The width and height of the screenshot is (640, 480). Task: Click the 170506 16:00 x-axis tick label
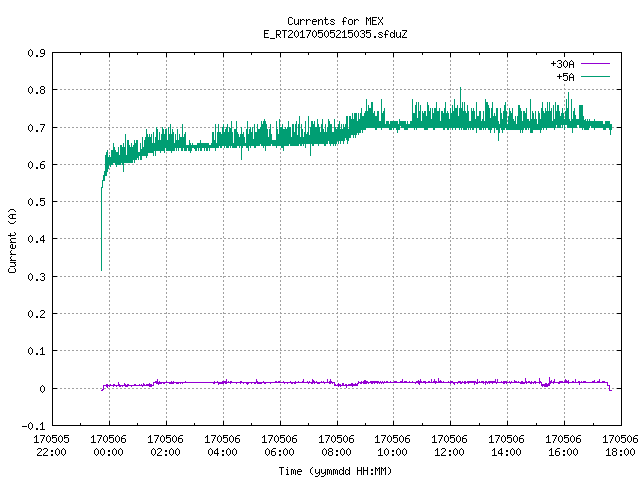click(563, 445)
